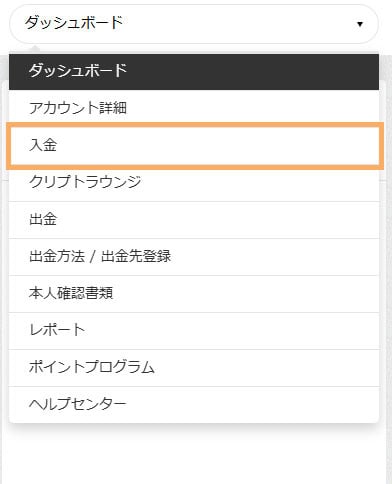
Task: Open help center entry ヘルプセンター
Action: click(x=194, y=405)
